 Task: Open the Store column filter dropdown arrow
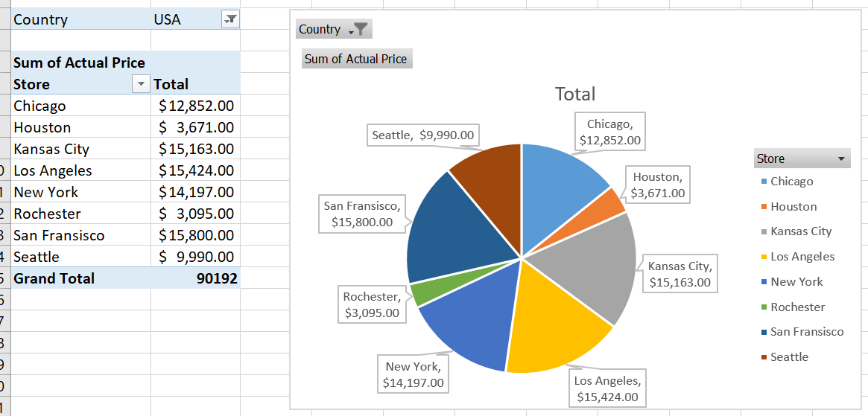pyautogui.click(x=141, y=84)
